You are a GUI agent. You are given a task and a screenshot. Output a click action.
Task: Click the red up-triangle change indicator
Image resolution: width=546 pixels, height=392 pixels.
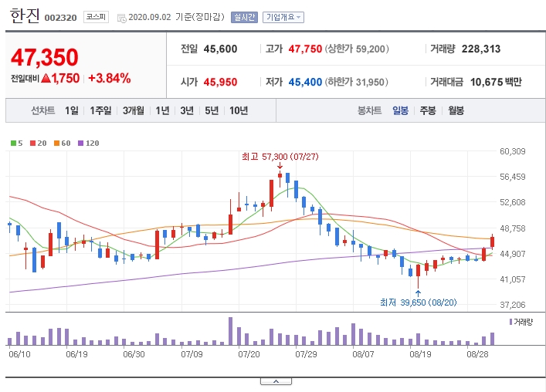click(x=46, y=78)
